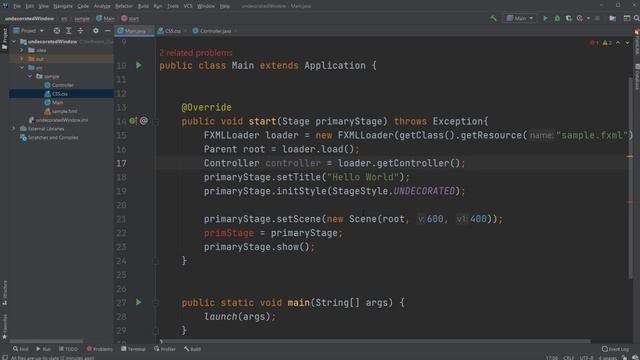
Task: Open the Problems tool window button
Action: 100,349
